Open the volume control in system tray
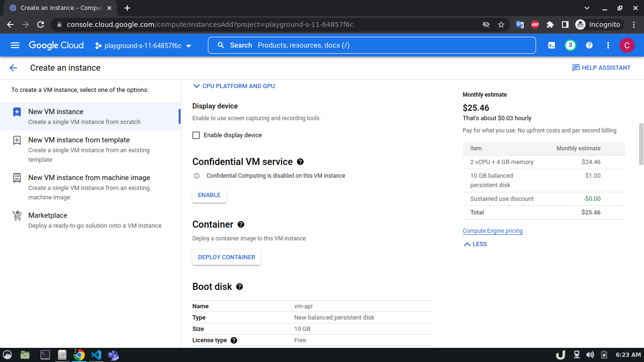Image resolution: width=644 pixels, height=362 pixels. click(x=590, y=355)
